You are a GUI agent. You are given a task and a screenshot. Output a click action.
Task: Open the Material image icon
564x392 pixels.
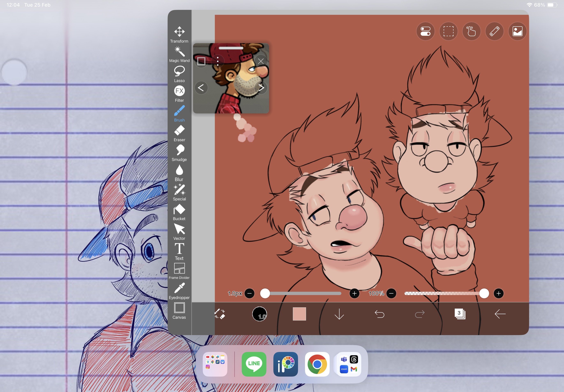tap(517, 31)
